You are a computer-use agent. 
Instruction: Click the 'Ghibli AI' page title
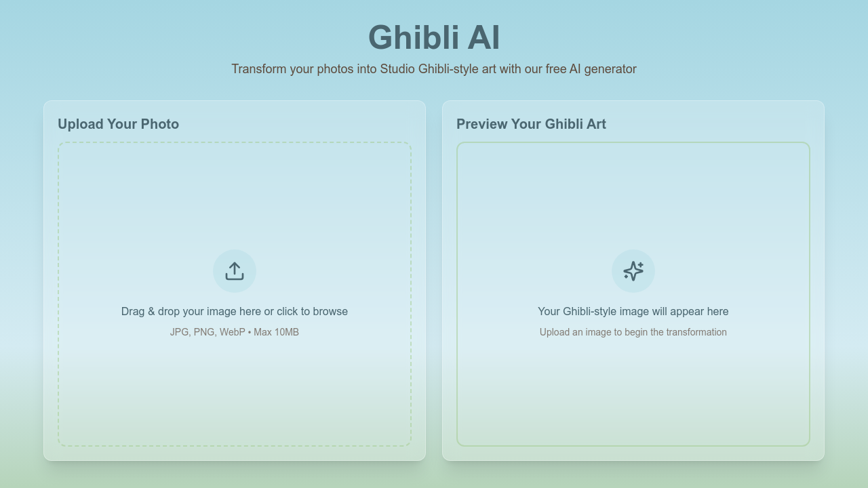point(434,38)
